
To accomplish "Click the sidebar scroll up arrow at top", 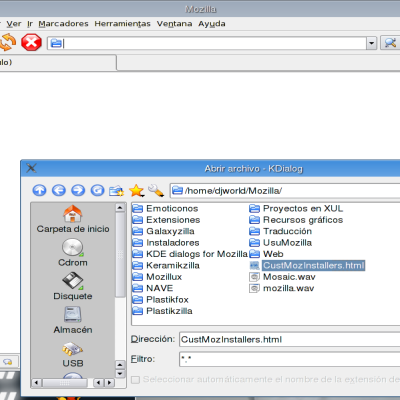I will (120, 208).
